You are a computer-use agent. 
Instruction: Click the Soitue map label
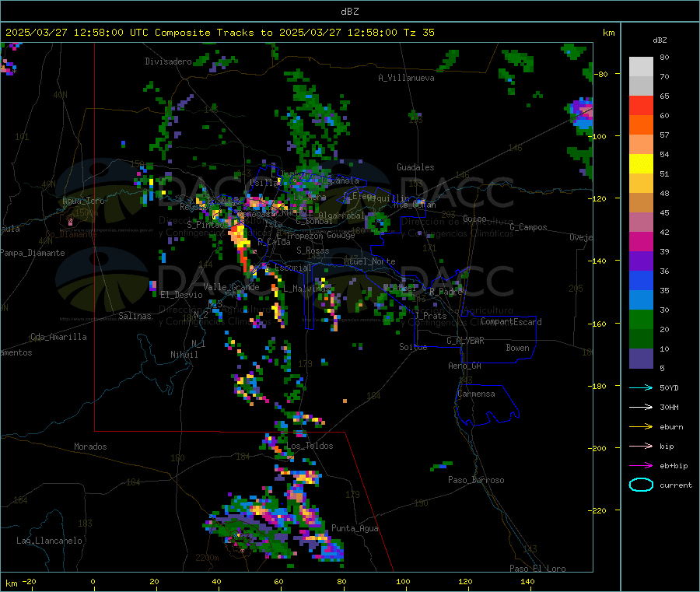click(413, 347)
